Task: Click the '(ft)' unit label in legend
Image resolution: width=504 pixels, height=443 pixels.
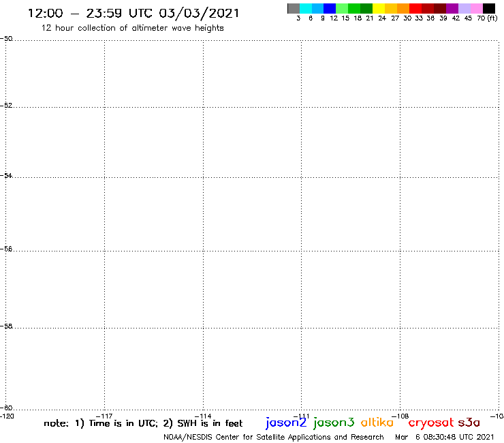Action: tap(492, 18)
